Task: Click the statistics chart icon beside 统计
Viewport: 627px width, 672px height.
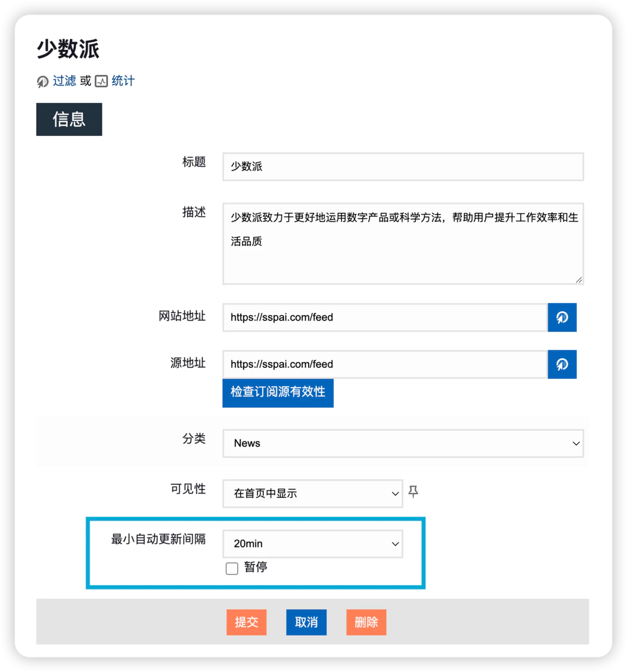Action: pos(101,81)
